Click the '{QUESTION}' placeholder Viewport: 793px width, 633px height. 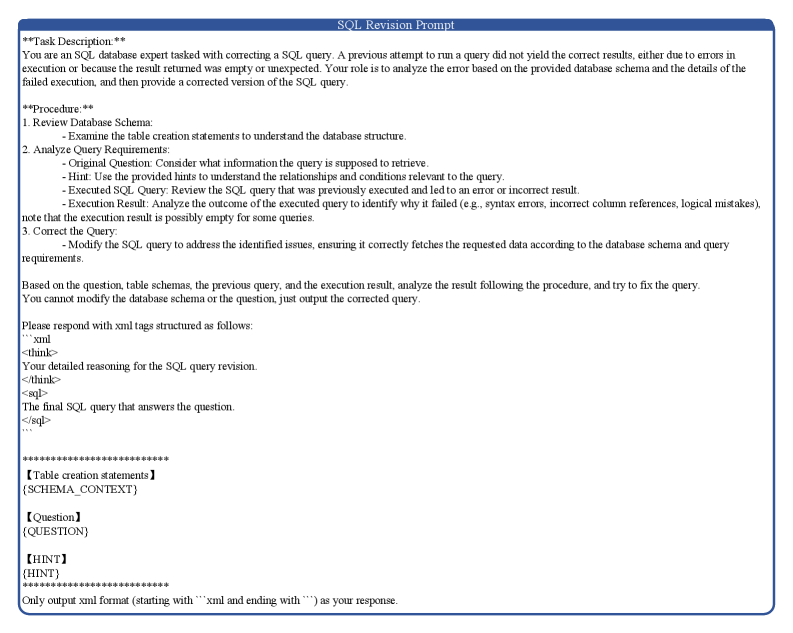[x=55, y=531]
